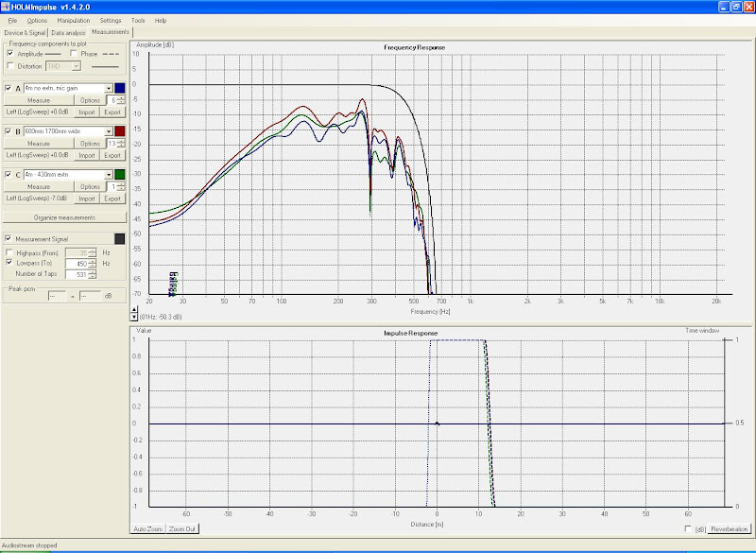The height and width of the screenshot is (553, 756).
Task: Open the File menu
Action: [12, 21]
